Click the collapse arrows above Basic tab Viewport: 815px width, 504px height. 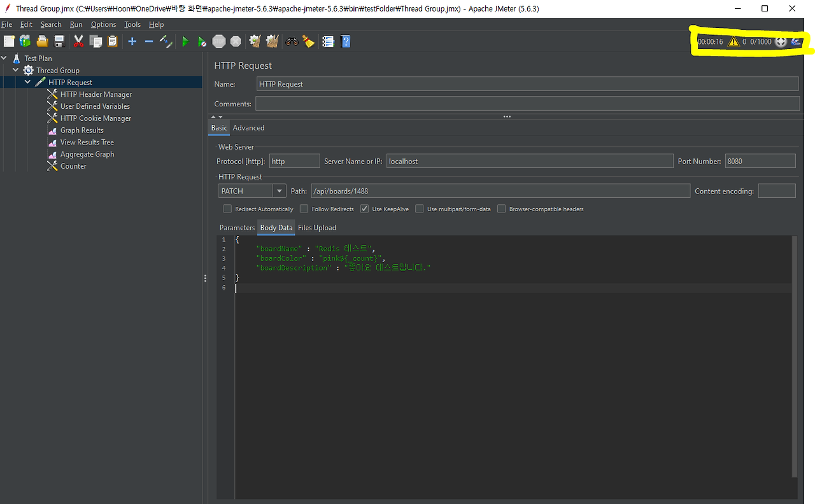click(x=216, y=117)
